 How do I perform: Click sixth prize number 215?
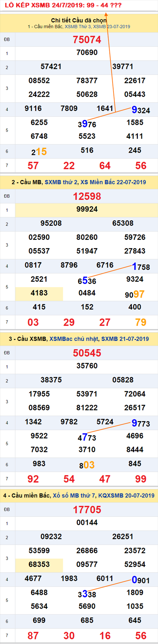(39, 152)
